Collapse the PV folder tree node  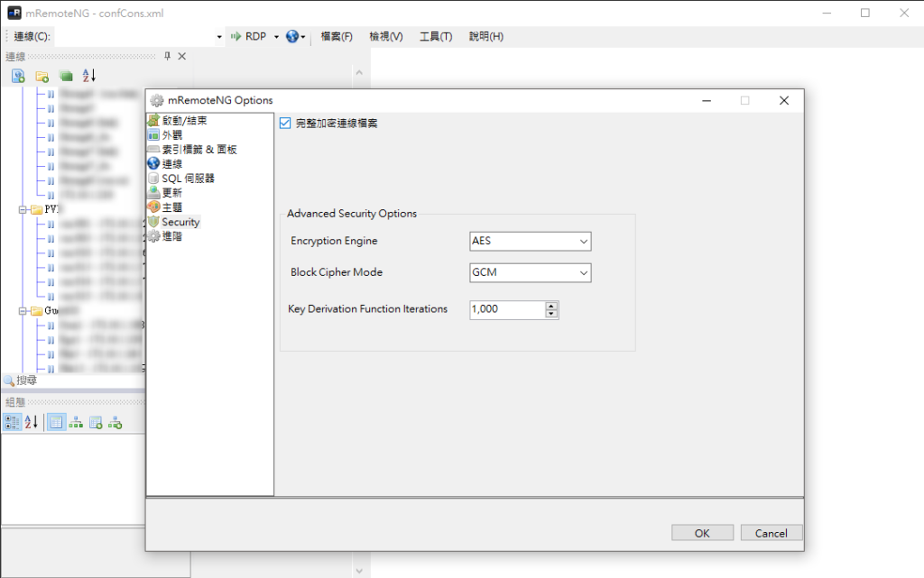[x=23, y=209]
